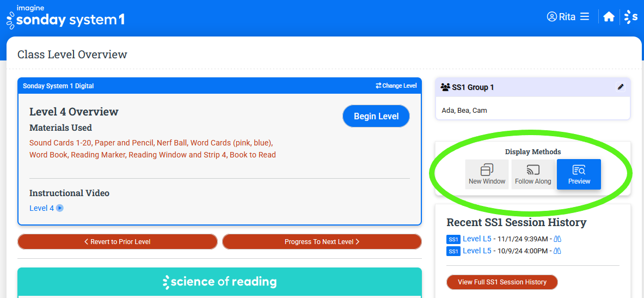Open the Level 4 instructional video link

click(x=41, y=208)
